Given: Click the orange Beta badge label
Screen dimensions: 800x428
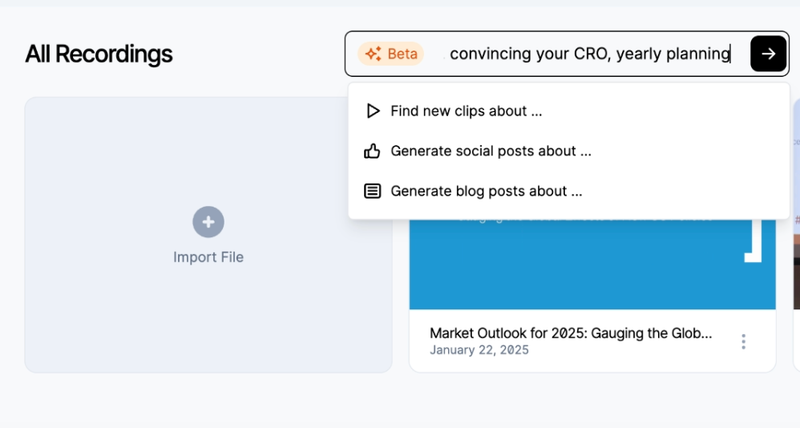Looking at the screenshot, I should point(403,54).
